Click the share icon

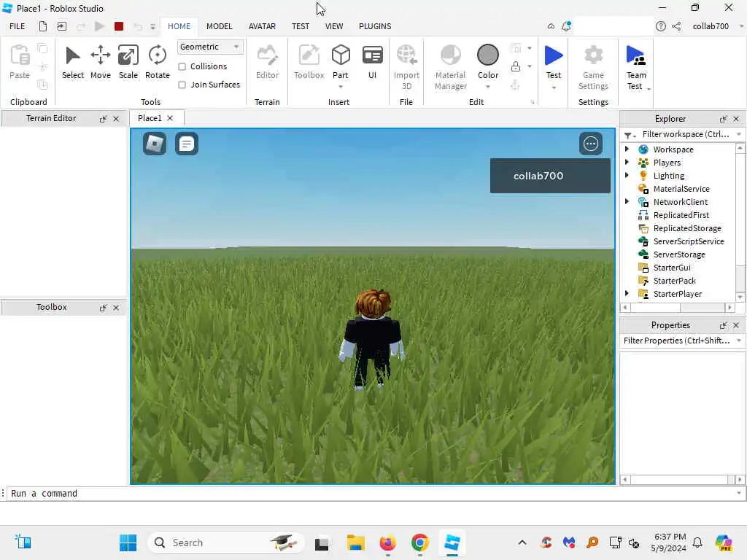coord(676,26)
